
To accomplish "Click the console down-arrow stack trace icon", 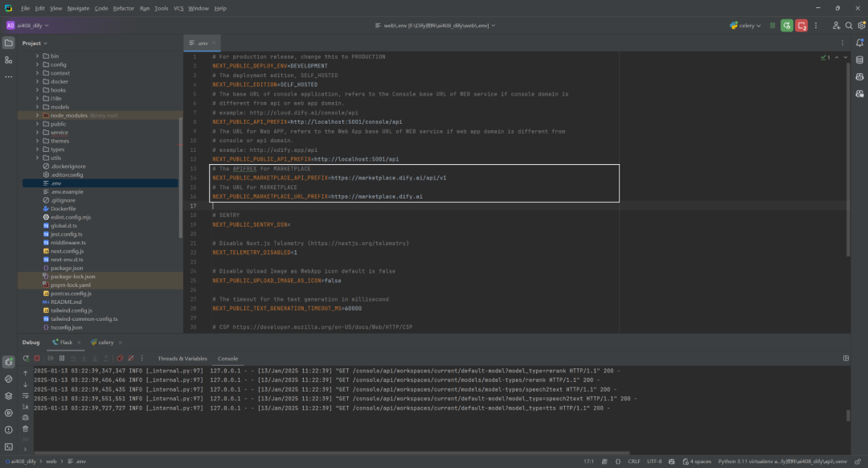I will [x=26, y=384].
